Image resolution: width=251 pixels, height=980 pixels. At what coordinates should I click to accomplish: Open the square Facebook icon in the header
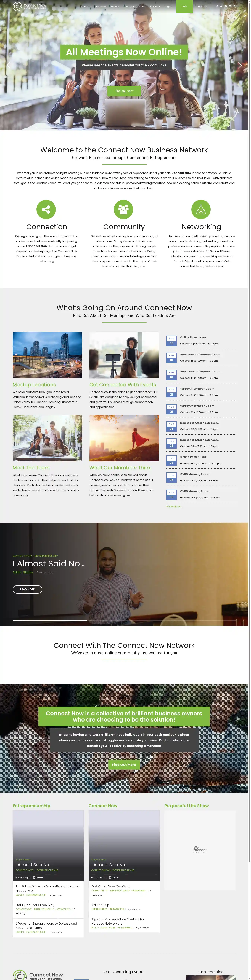[226, 7]
